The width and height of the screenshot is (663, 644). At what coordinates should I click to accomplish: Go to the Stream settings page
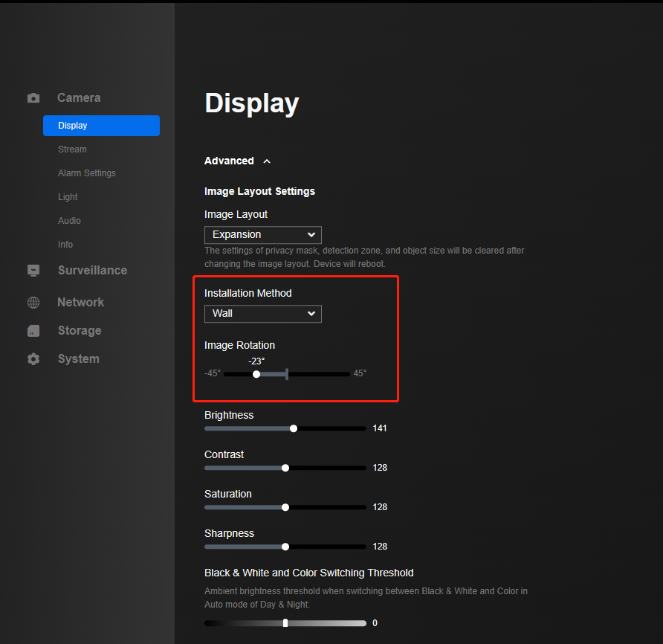pos(72,149)
